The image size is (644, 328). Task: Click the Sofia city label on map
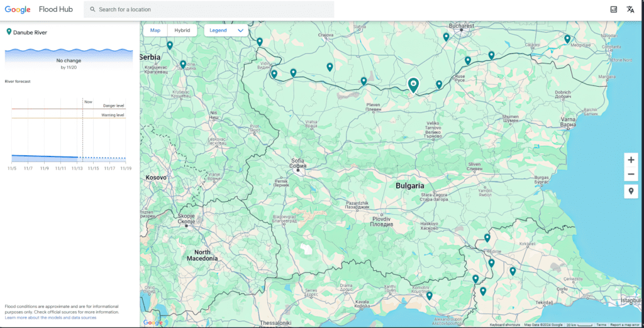point(297,163)
